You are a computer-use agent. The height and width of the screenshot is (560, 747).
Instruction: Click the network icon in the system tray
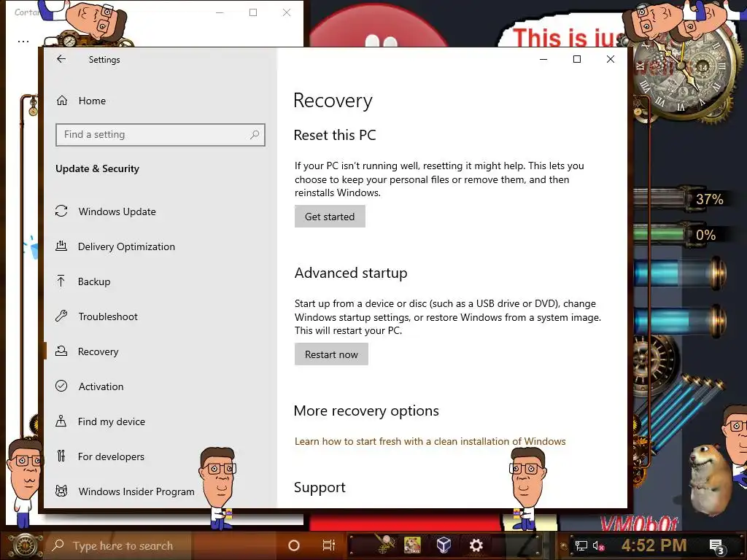[581, 545]
